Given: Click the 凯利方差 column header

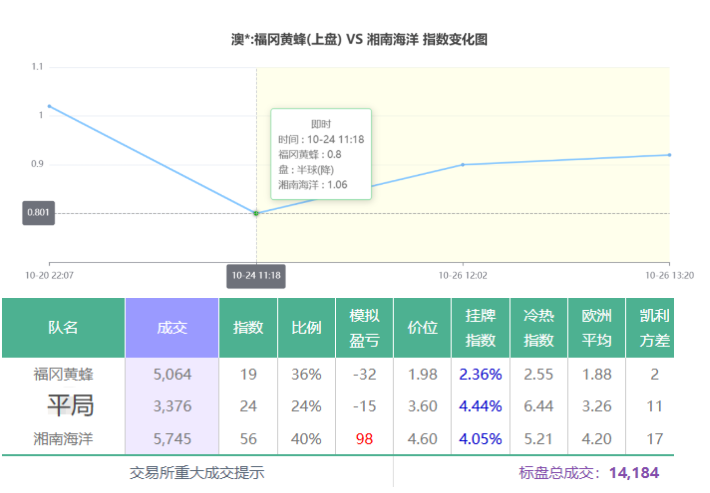Looking at the screenshot, I should point(654,327).
